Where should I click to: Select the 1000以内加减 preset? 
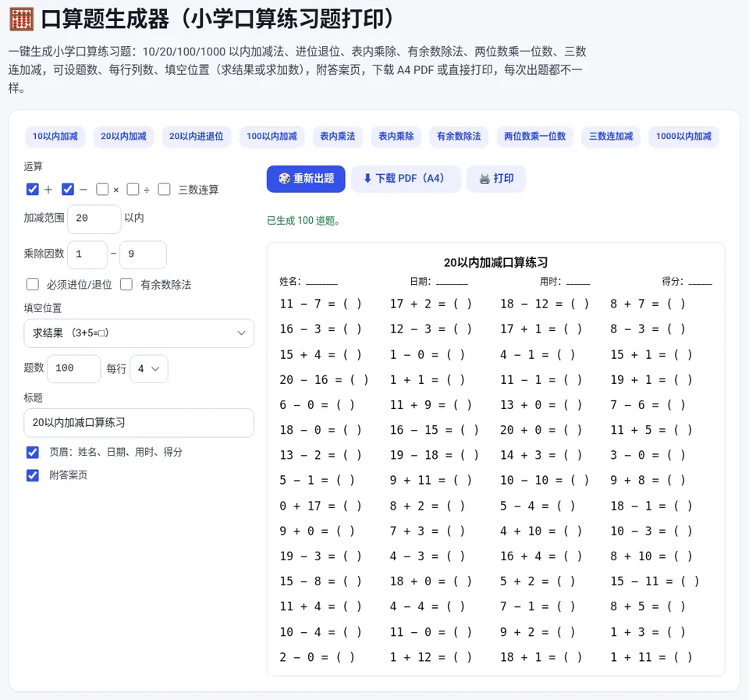pos(683,137)
